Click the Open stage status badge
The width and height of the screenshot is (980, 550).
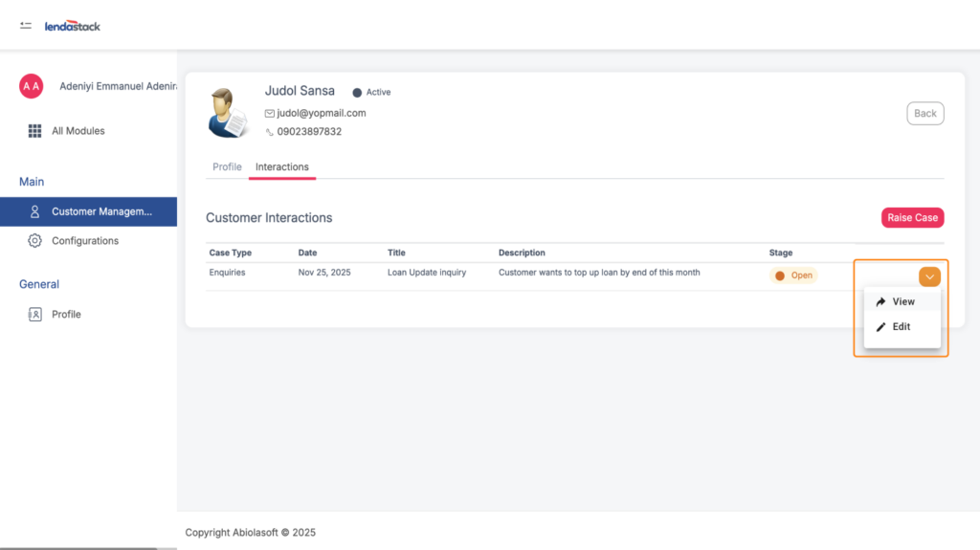[793, 275]
